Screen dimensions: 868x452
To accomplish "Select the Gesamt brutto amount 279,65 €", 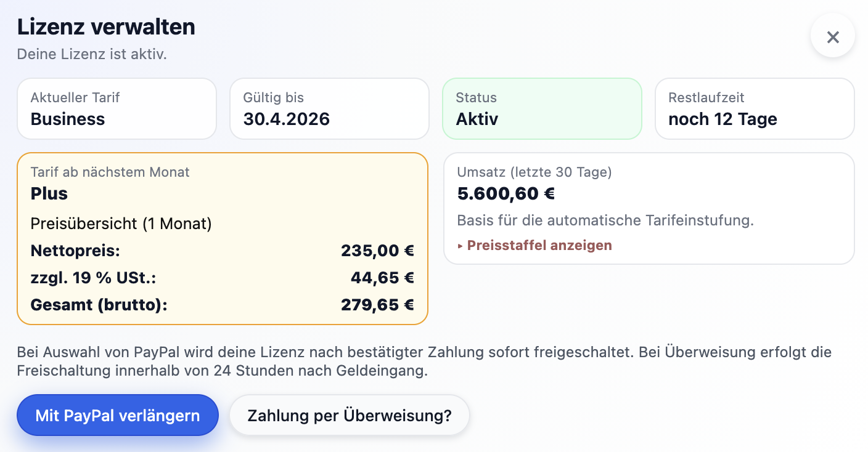I will (x=378, y=304).
